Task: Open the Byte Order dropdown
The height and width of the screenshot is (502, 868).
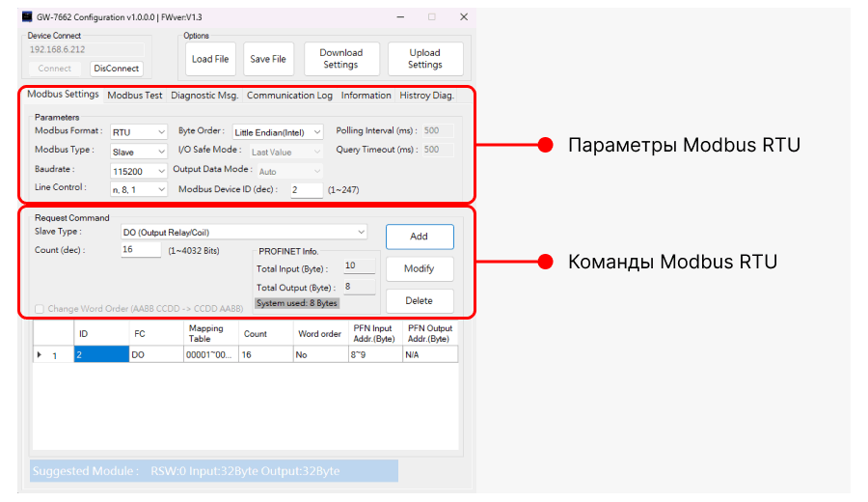Action: [x=280, y=131]
